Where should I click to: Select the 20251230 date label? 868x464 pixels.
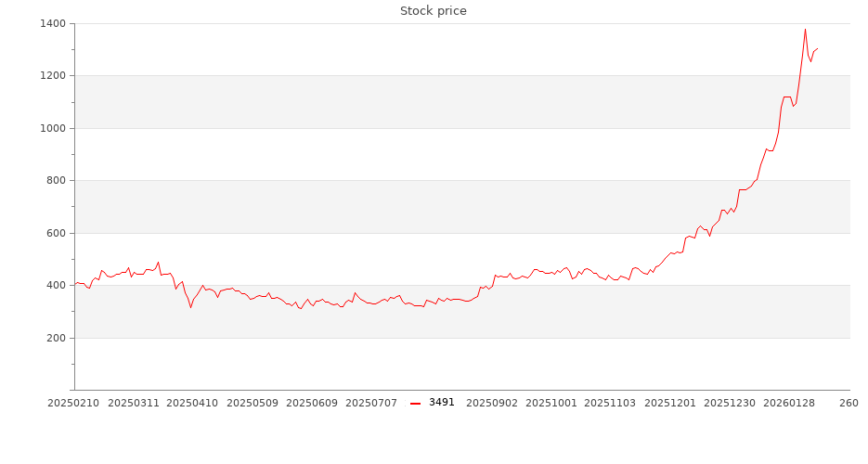730,404
